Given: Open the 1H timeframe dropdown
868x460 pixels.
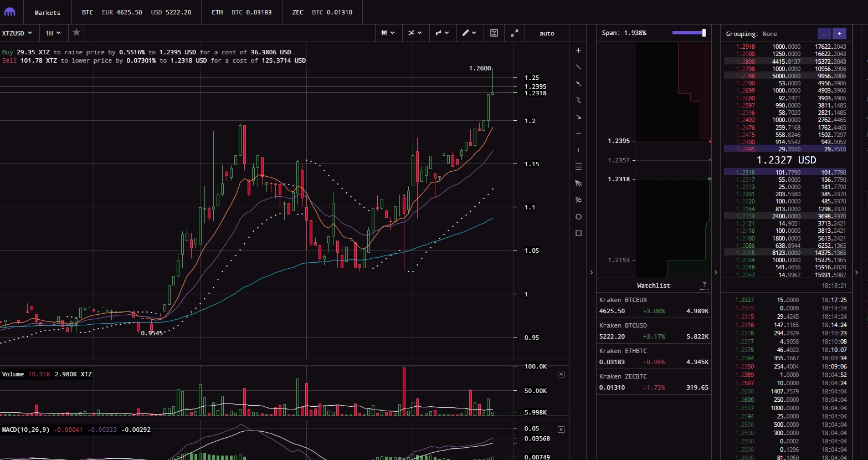Looking at the screenshot, I should [53, 33].
